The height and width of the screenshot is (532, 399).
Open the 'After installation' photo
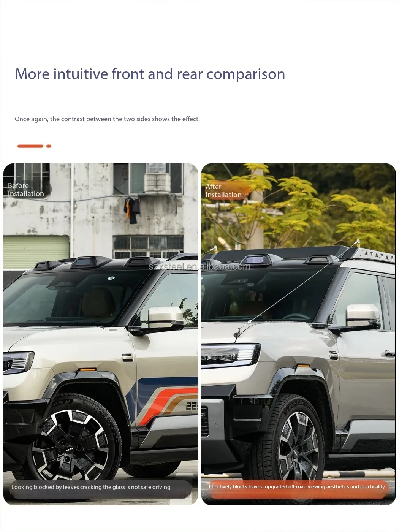click(298, 334)
